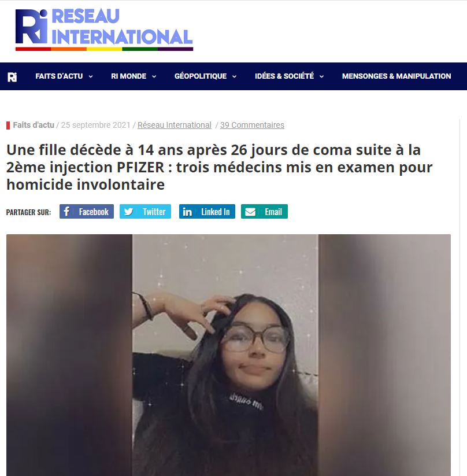The width and height of the screenshot is (467, 476).
Task: Open the 39 Commentaires link
Action: coord(252,125)
